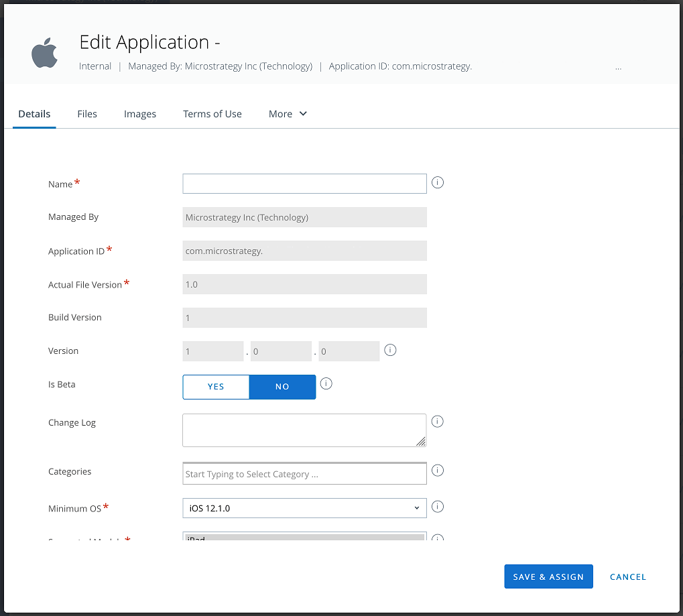This screenshot has height=616, width=683.
Task: Switch to the Details tab
Action: click(x=34, y=114)
